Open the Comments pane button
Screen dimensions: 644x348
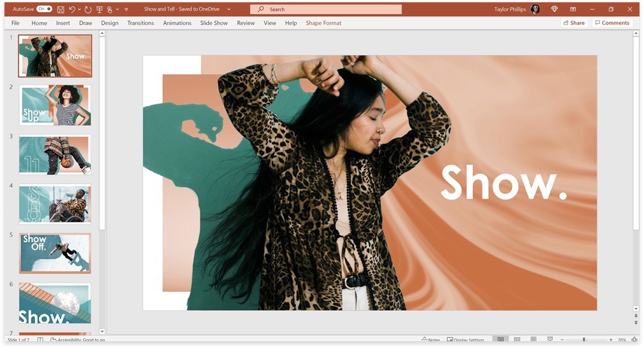click(612, 23)
